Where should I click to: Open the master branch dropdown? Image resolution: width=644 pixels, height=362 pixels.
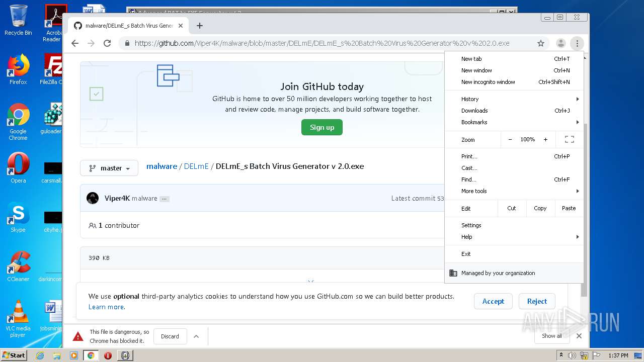[x=109, y=168]
